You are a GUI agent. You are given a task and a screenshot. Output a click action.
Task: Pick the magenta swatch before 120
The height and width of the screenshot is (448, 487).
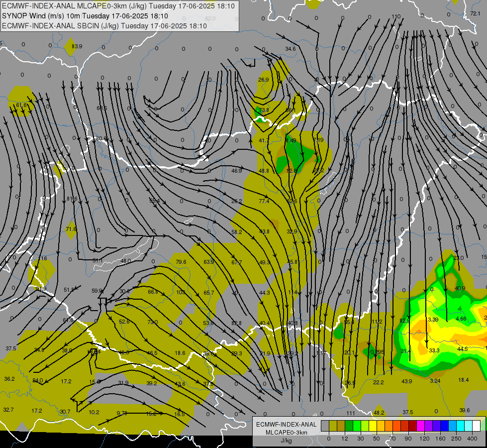click(420, 426)
